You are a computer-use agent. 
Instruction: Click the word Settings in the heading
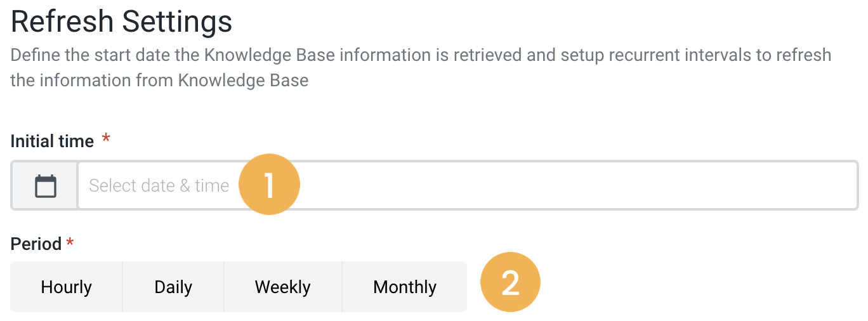177,22
